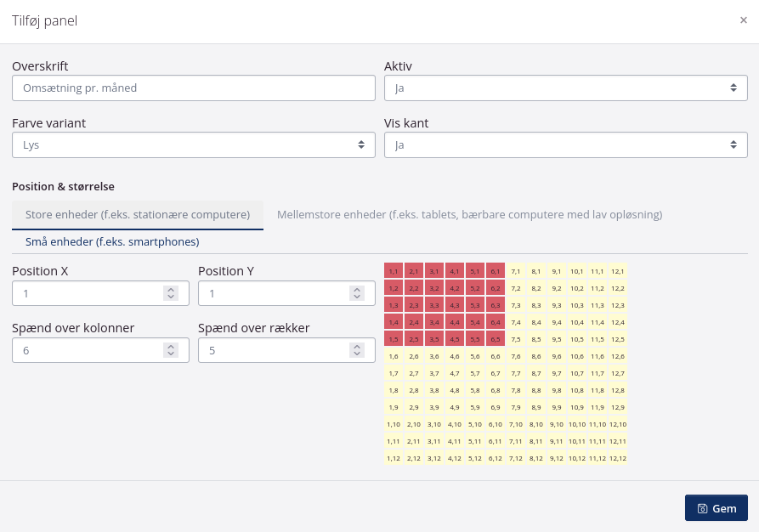Click yellow grid cell 12,12
759x532 pixels.
point(618,458)
